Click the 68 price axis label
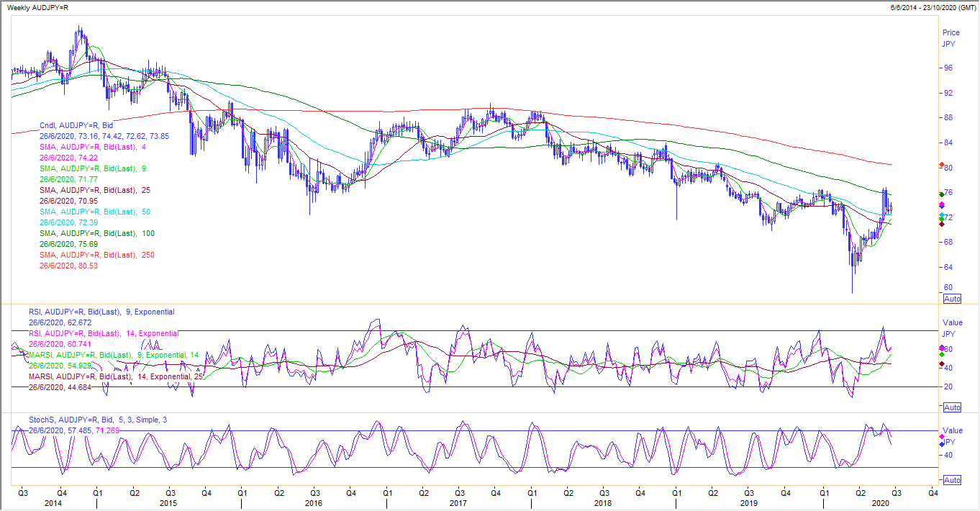 point(948,243)
